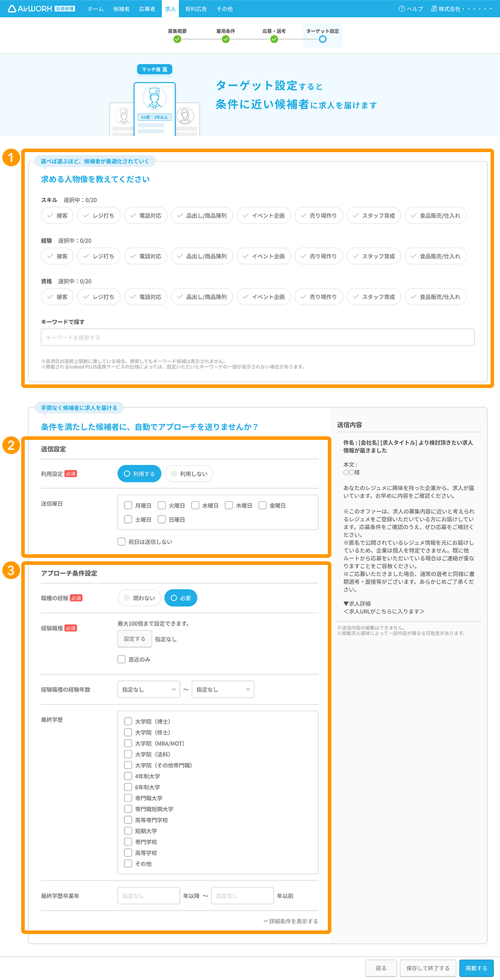Check 大学院（博士）checkbox
Screen dimensions: 500x980
pos(128,721)
